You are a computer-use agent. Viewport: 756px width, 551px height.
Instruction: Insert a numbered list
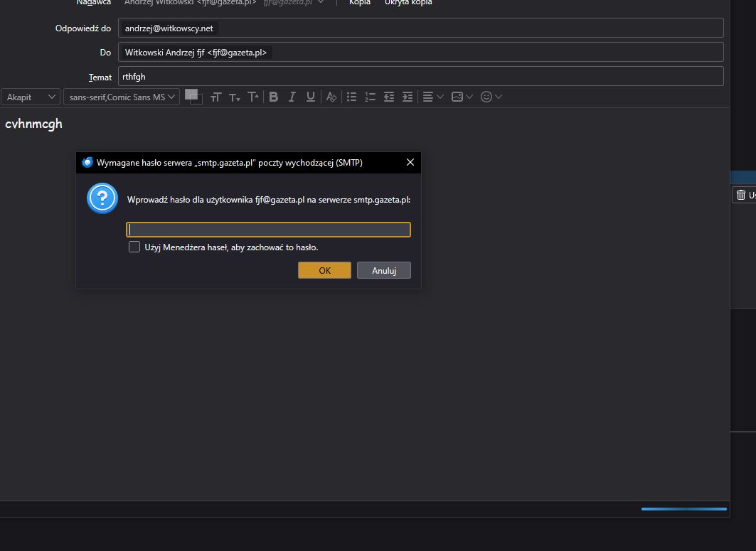point(370,97)
